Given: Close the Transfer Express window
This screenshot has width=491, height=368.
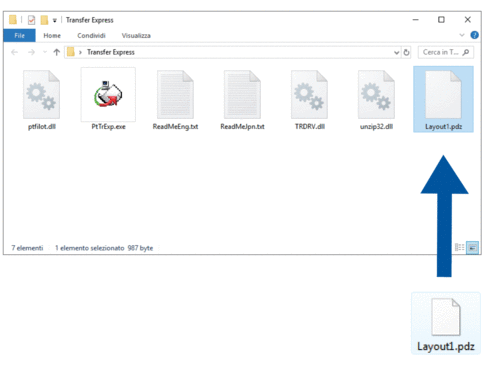Looking at the screenshot, I should click(468, 20).
